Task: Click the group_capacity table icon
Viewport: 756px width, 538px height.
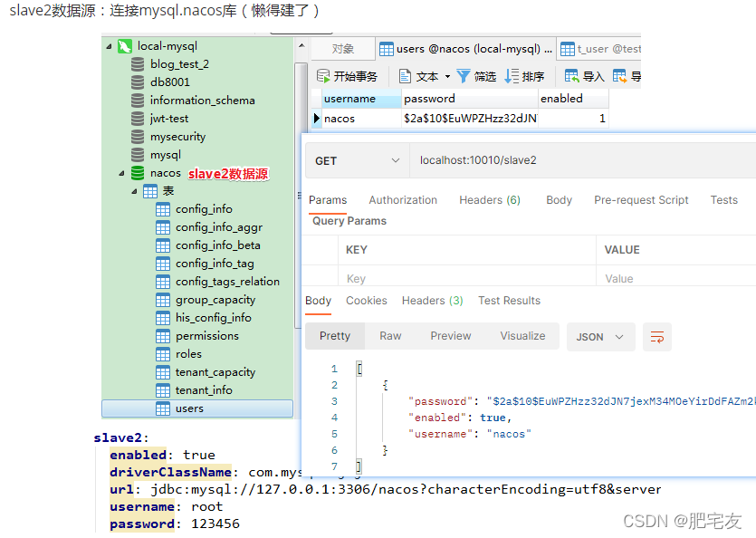Action: pyautogui.click(x=163, y=300)
